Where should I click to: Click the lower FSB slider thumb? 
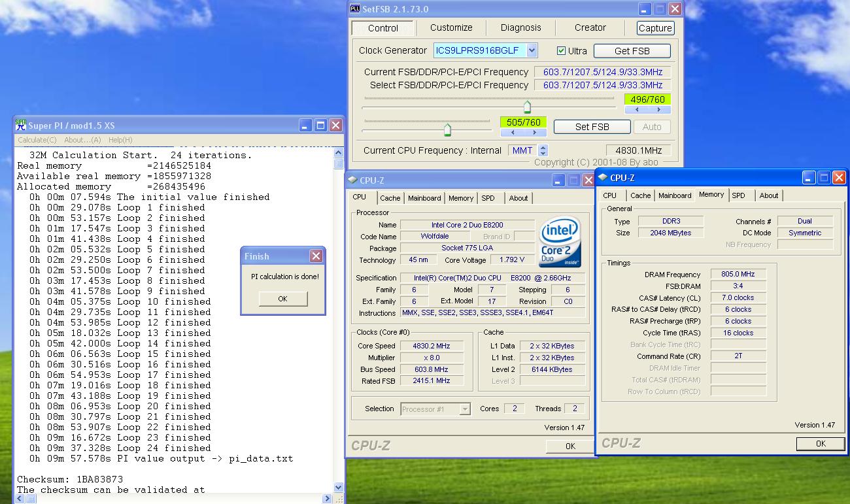point(447,129)
